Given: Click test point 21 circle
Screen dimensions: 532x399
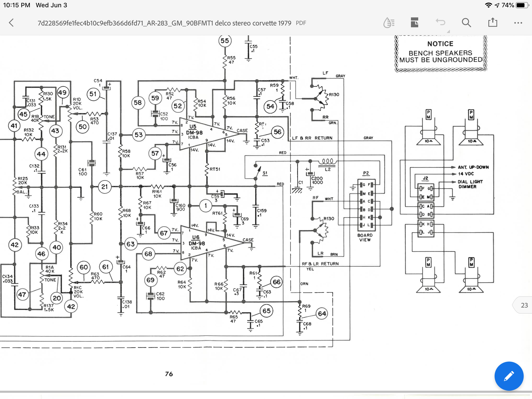Looking at the screenshot, I should (105, 187).
